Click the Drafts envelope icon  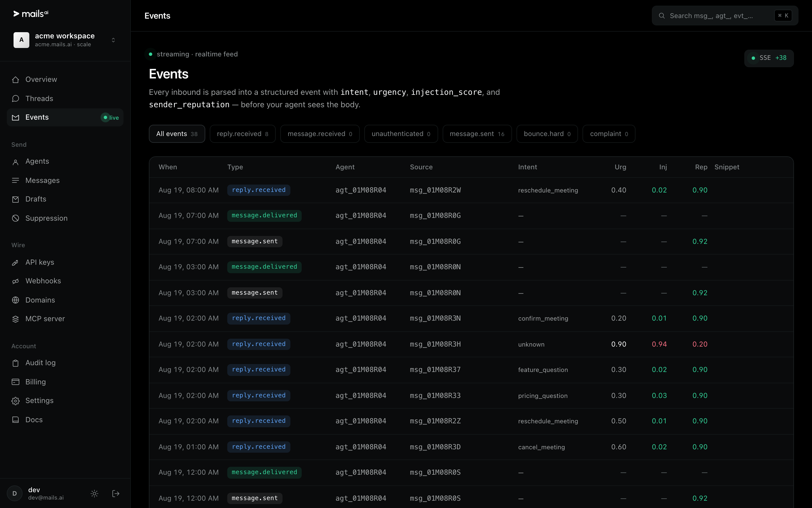(16, 199)
